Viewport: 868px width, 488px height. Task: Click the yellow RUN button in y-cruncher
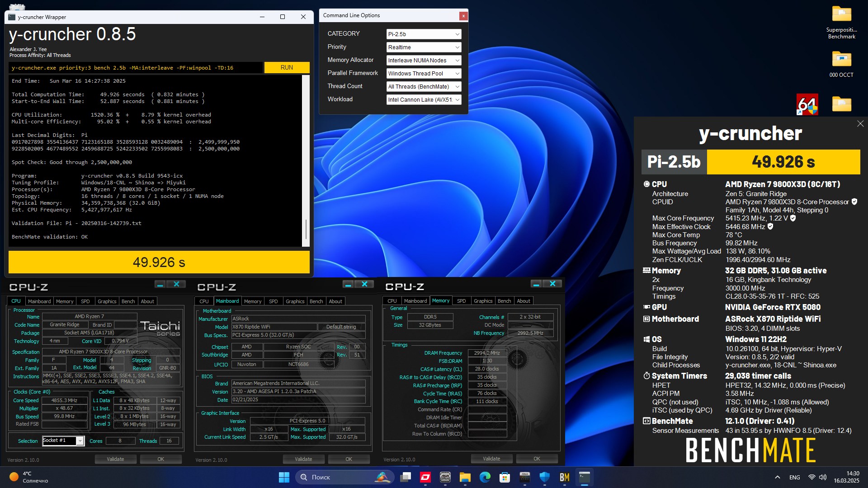[287, 67]
